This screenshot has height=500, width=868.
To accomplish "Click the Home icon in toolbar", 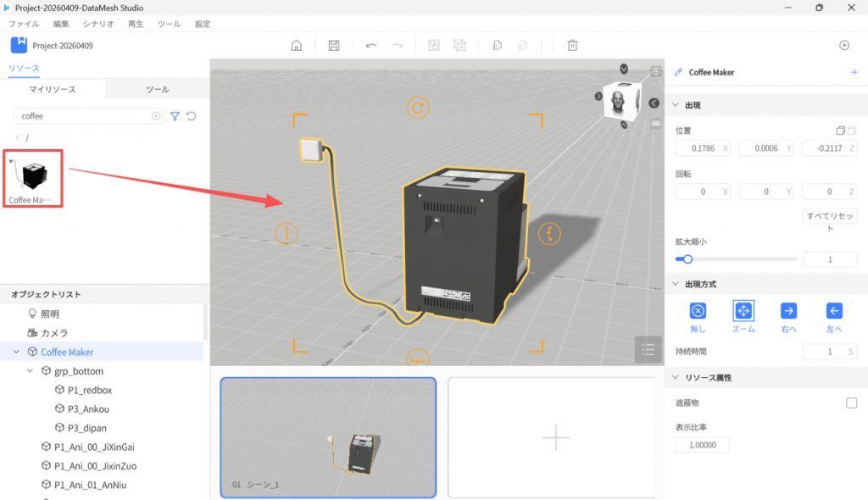I will [297, 46].
